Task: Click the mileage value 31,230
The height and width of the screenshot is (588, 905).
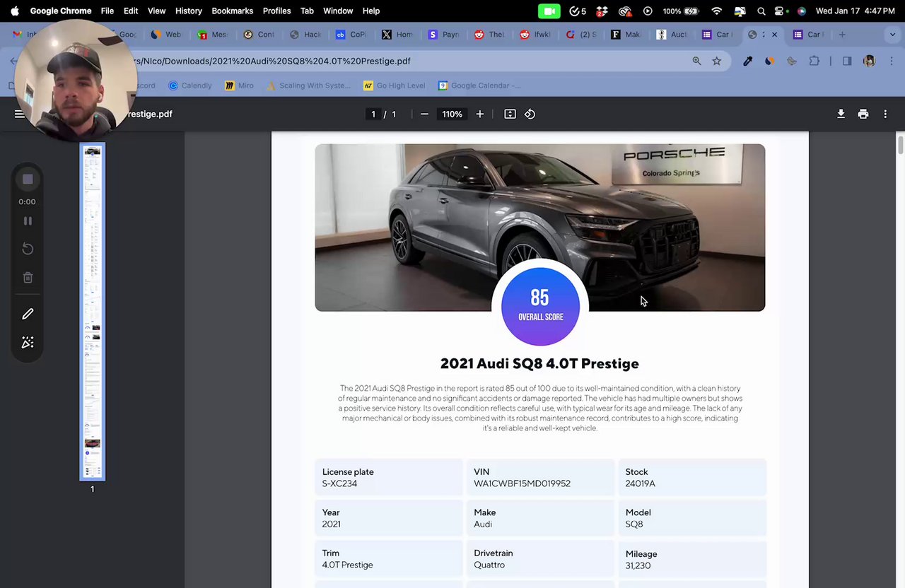Action: (638, 565)
